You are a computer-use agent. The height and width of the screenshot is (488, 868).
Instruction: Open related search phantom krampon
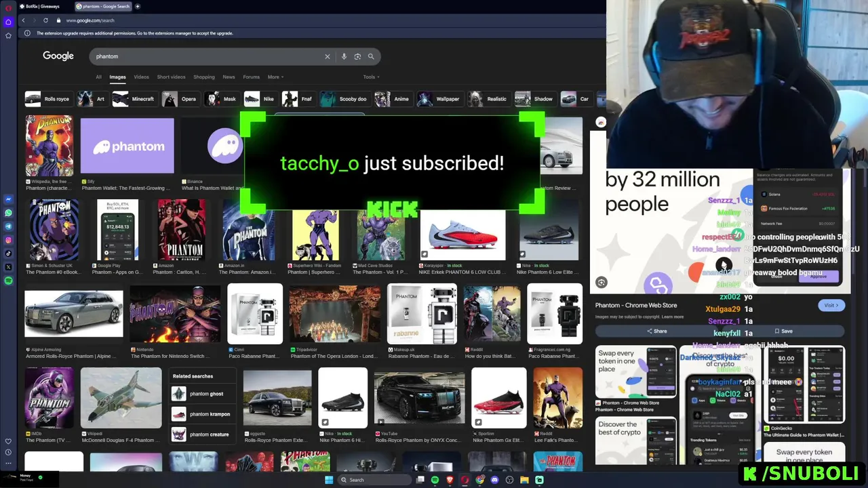pyautogui.click(x=202, y=414)
